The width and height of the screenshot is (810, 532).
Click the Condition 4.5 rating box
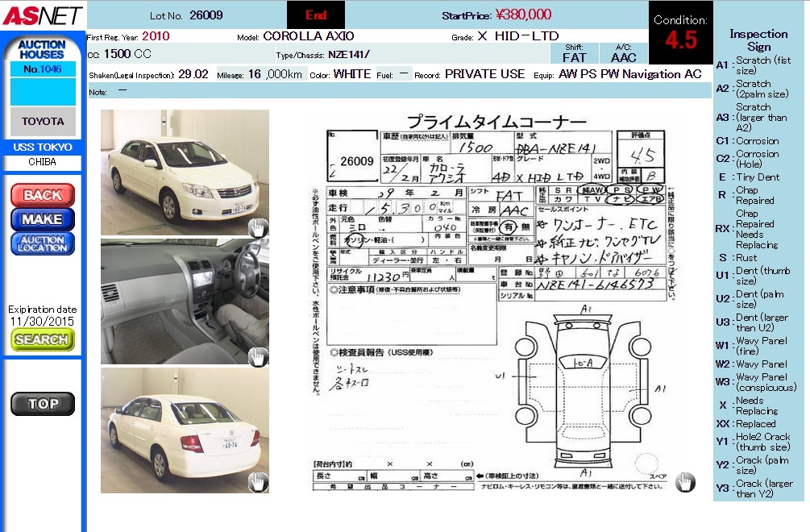pos(680,34)
